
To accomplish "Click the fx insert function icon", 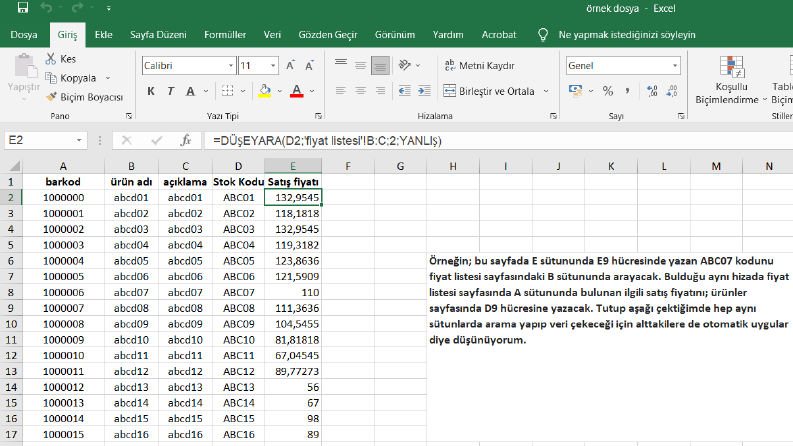I will coord(186,140).
